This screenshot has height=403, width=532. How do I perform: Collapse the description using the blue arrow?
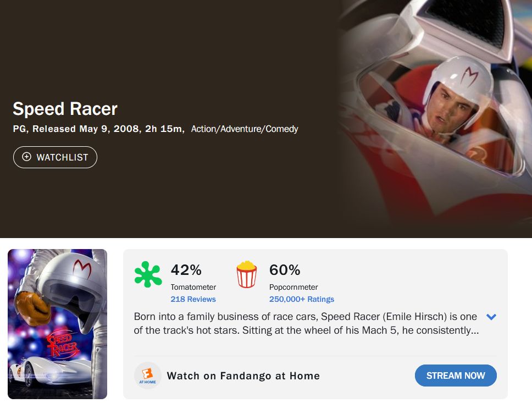(491, 317)
